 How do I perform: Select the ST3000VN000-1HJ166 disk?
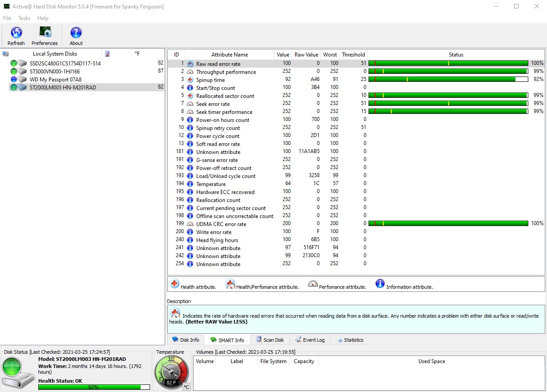55,72
